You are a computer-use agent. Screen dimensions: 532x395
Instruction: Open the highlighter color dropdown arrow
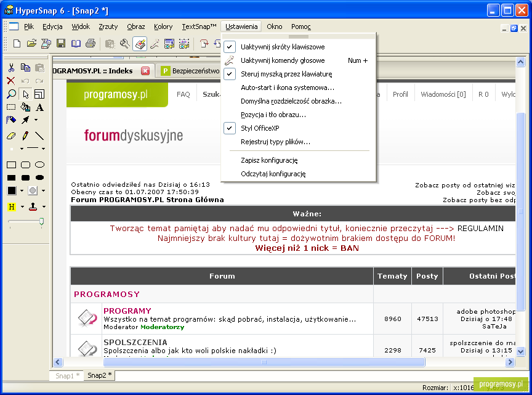click(22, 207)
